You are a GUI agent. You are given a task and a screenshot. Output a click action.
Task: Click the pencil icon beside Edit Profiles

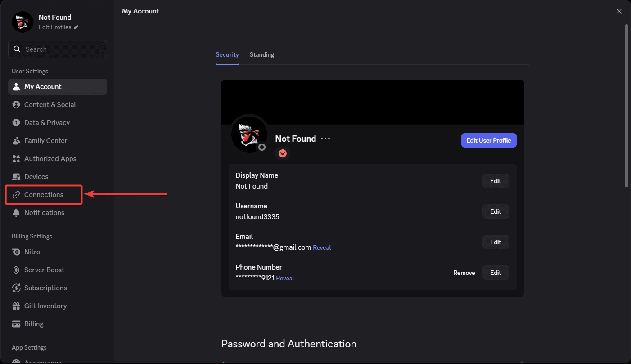pyautogui.click(x=76, y=27)
